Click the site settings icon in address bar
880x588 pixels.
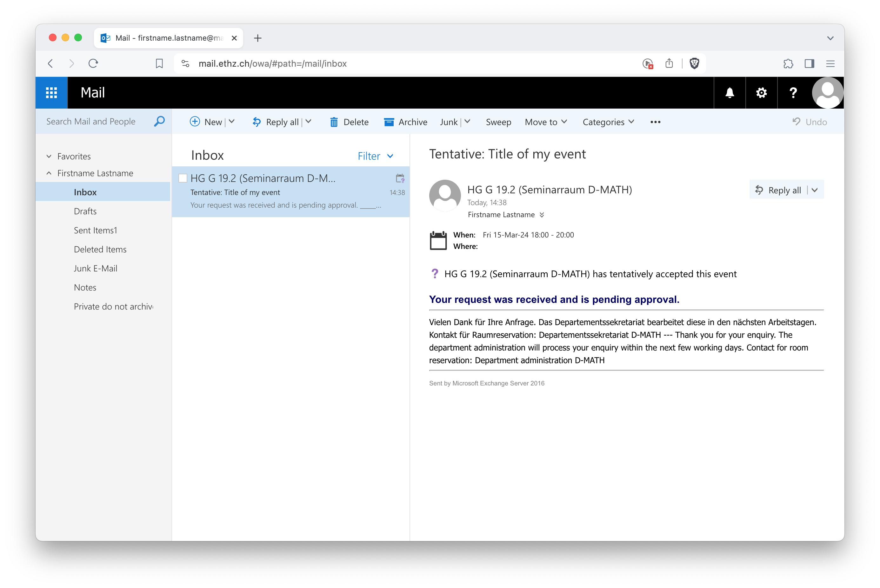click(185, 63)
